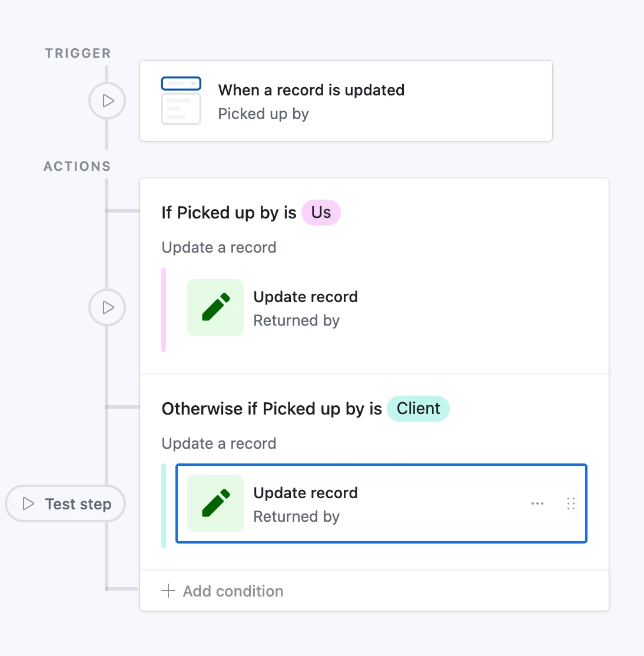
Task: Click 'Update a record' description under Client condition
Action: [219, 443]
